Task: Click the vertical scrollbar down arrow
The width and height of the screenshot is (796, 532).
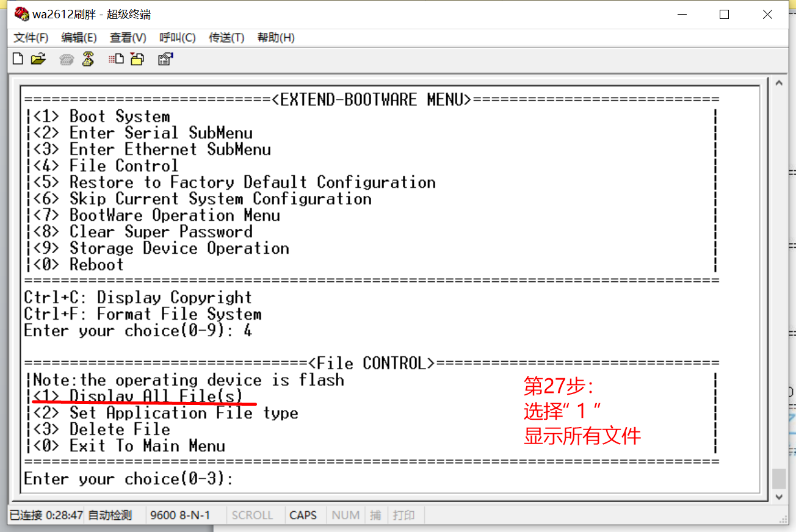Action: point(779,497)
